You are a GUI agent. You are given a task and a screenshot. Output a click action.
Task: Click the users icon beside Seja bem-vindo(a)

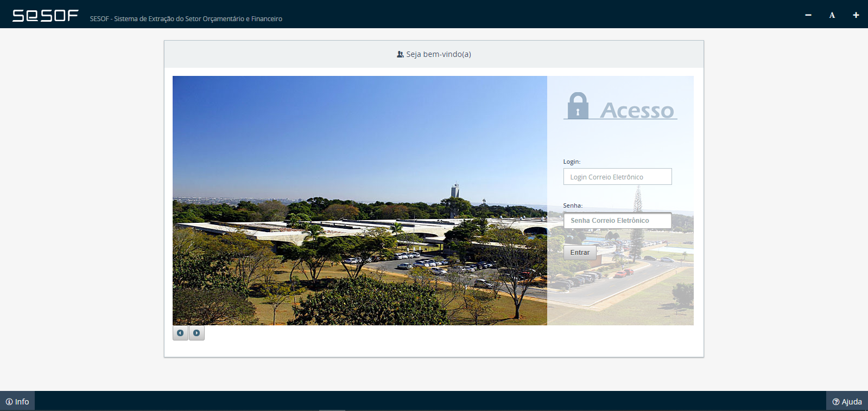pos(400,54)
